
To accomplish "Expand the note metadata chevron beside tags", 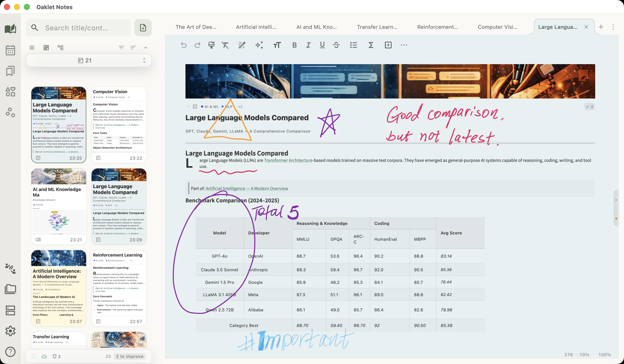I will [x=188, y=106].
